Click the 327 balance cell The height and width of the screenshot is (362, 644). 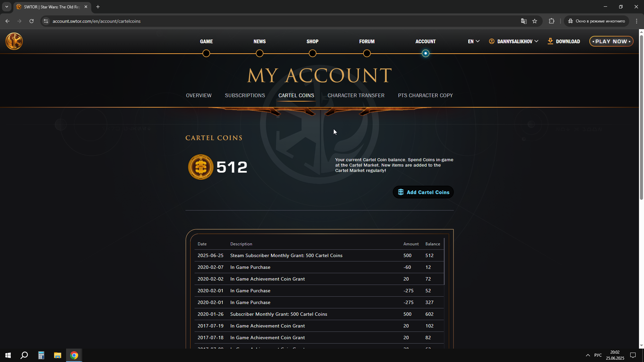click(429, 302)
